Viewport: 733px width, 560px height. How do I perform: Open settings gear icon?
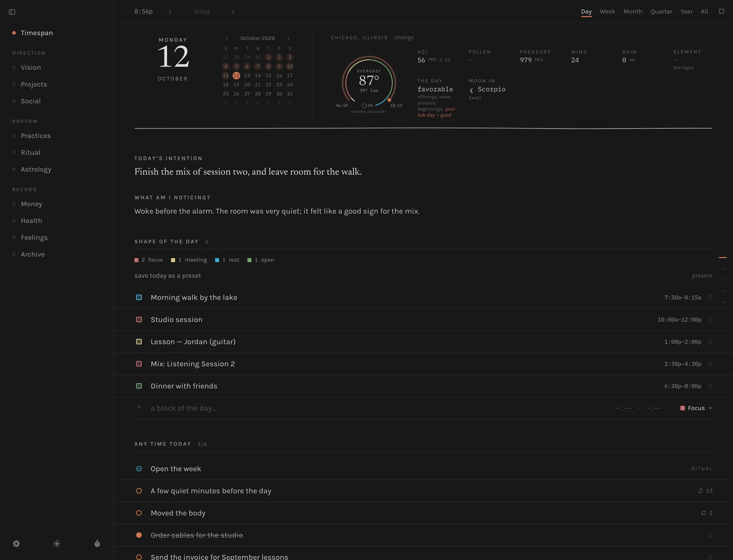coord(16,544)
